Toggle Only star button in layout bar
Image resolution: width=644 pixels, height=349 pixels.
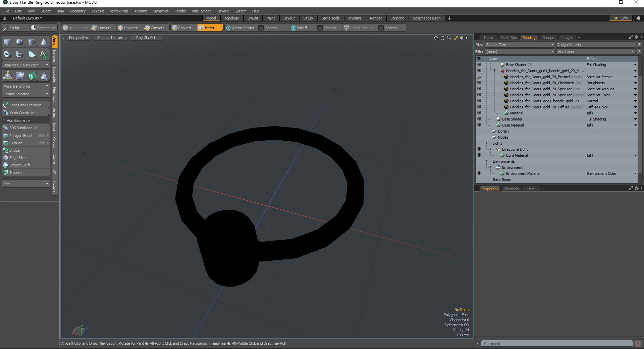coord(621,18)
